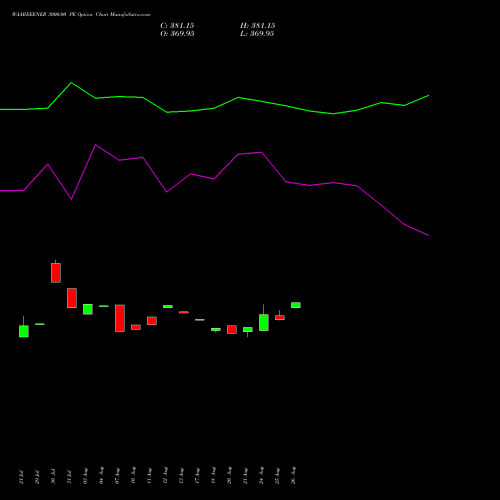Click the 24 Aug date label
Viewport: 500px width, 500px height.
[x=261, y=476]
